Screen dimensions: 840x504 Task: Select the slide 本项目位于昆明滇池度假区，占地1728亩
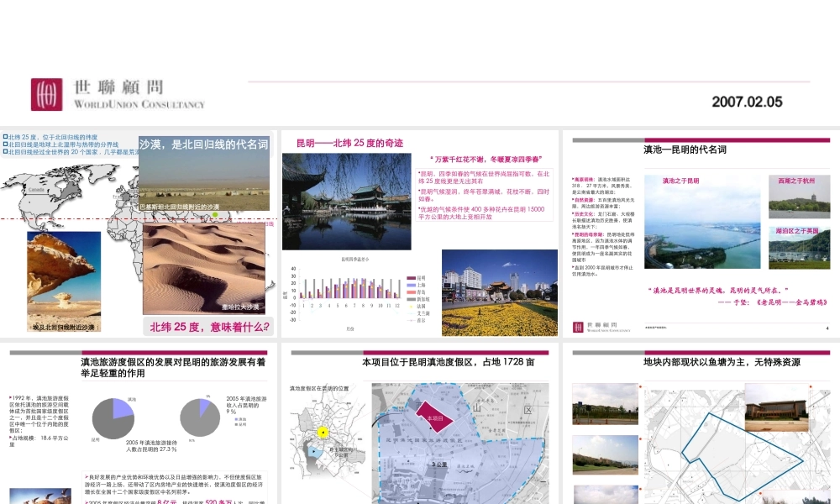click(x=420, y=423)
